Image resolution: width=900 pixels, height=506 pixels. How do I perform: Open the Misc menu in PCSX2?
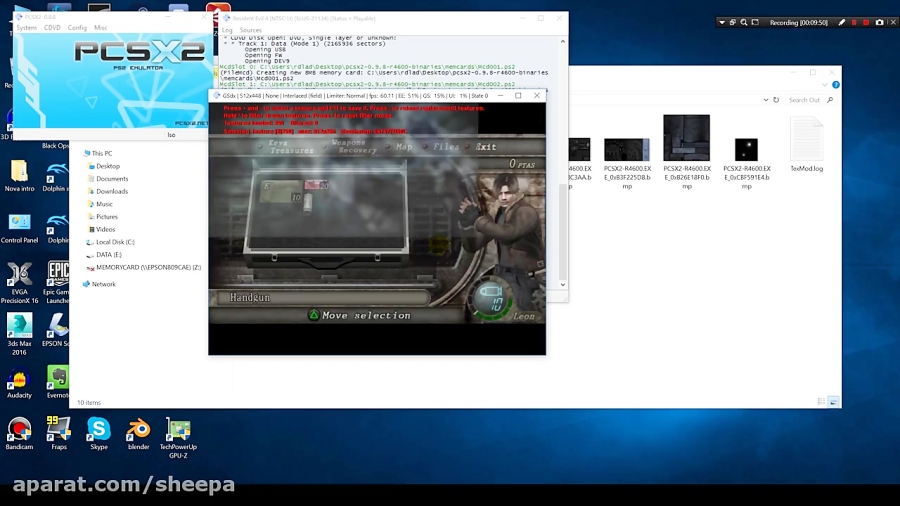click(x=100, y=28)
